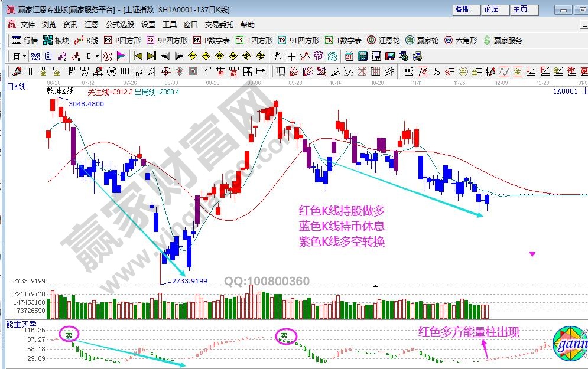Click the 客服 customer service button
The height and width of the screenshot is (369, 588).
click(462, 9)
